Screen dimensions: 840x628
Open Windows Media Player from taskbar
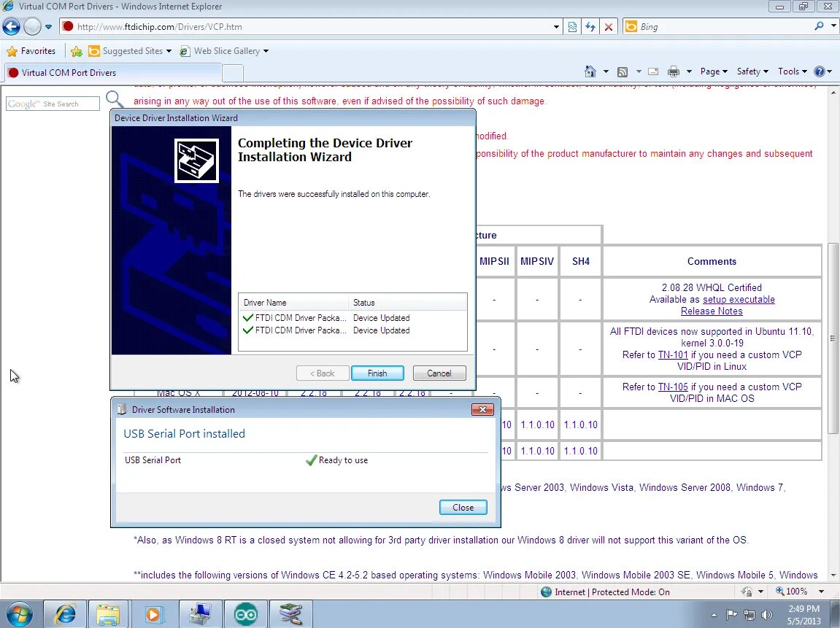(x=153, y=614)
